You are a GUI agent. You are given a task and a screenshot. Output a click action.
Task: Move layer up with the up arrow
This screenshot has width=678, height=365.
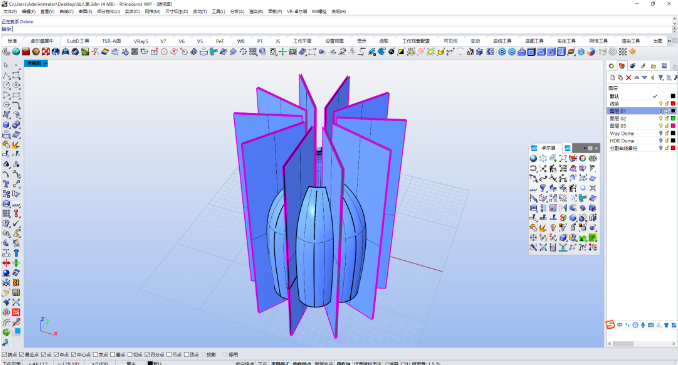click(636, 78)
